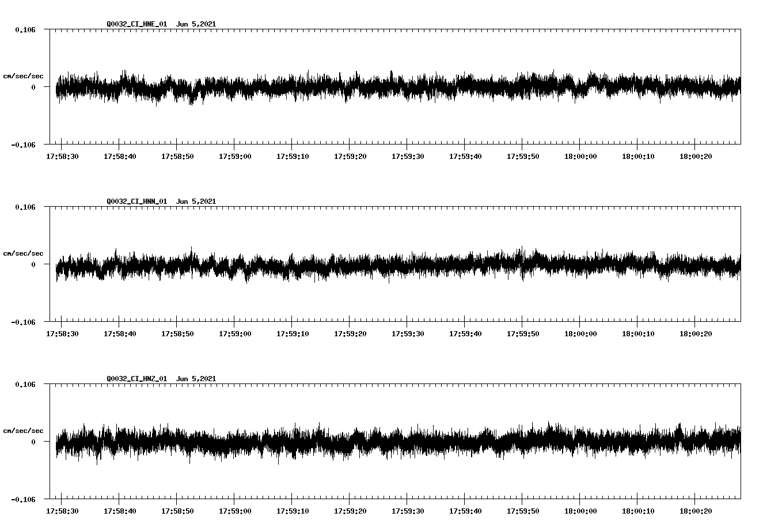This screenshot has height=532, width=782.
Task: Select the Q0032_CI_HNN_01 channel title
Action: (x=136, y=202)
